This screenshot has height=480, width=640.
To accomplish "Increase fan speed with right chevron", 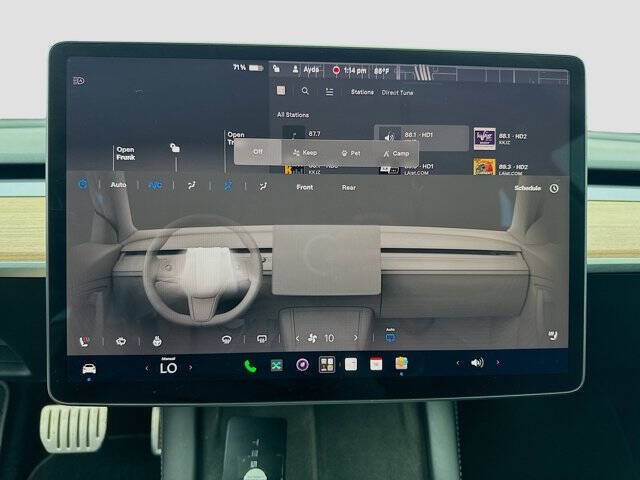I will [x=356, y=338].
